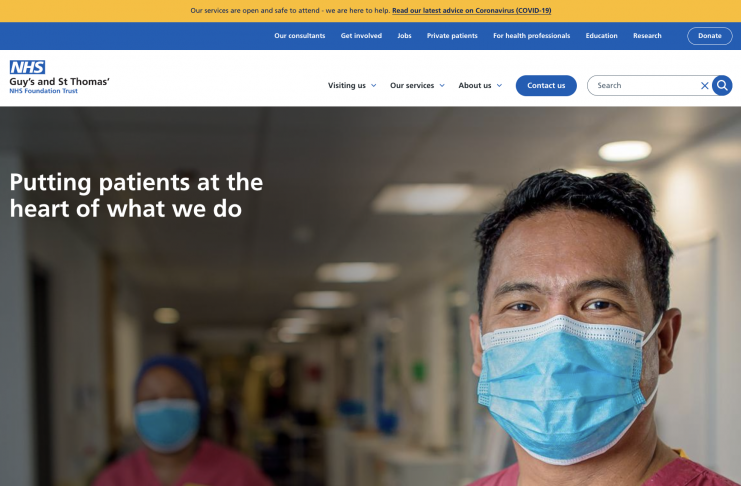Image resolution: width=741 pixels, height=486 pixels.
Task: Go to the Education section
Action: pyautogui.click(x=601, y=36)
